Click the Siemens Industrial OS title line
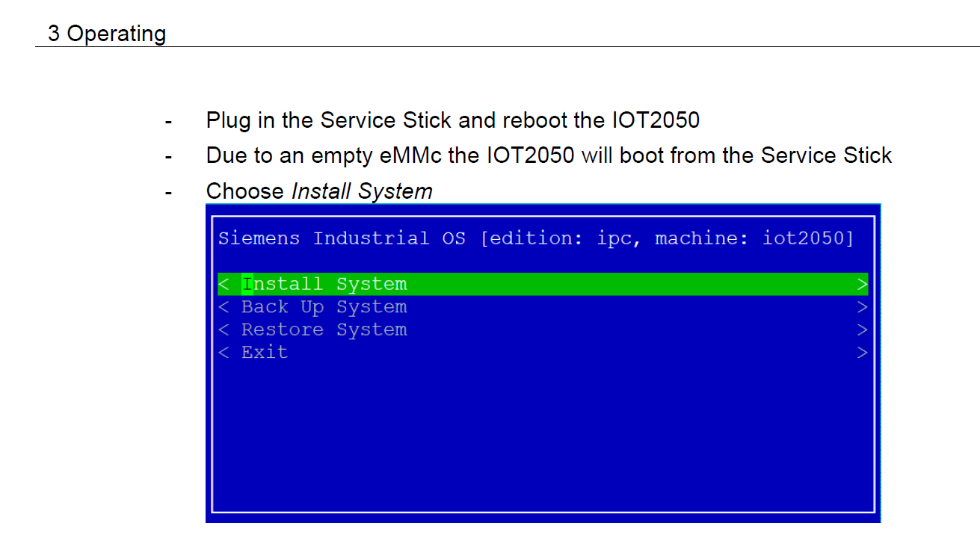Screen dimensions: 980x544 pos(536,239)
